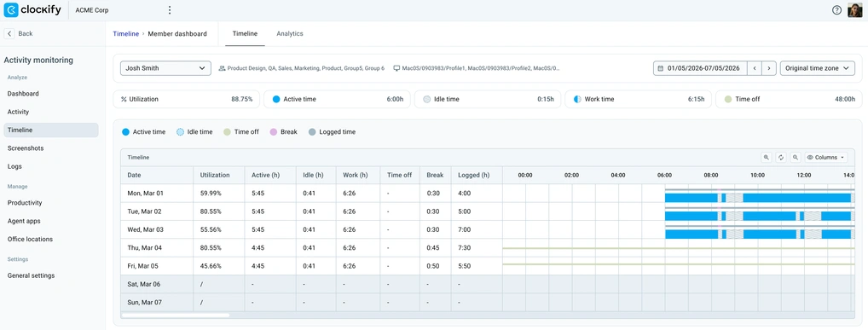Open the 01/05/2026-07/05/2026 date picker

700,68
